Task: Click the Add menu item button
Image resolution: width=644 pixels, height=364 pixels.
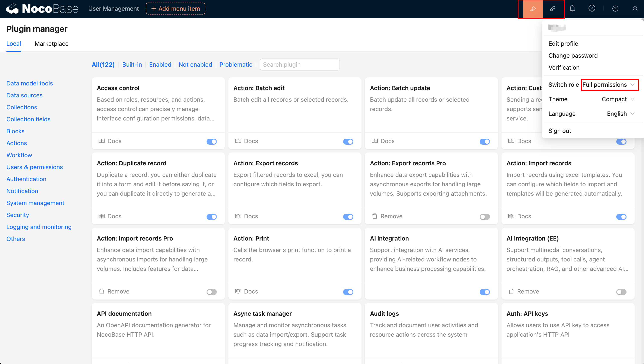Action: pos(175,9)
